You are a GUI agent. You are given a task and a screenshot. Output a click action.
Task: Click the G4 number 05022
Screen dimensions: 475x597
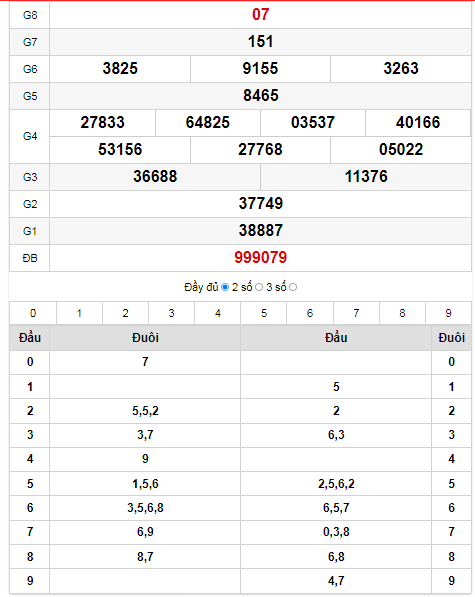401,150
